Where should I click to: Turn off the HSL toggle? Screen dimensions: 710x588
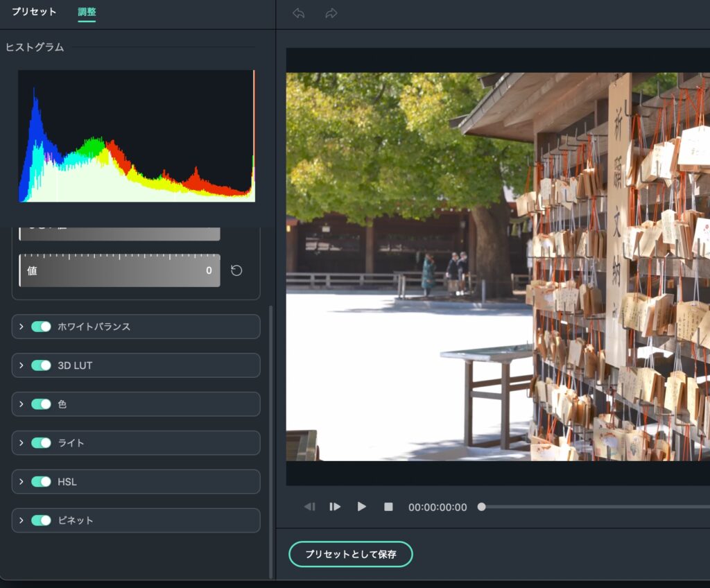point(41,481)
